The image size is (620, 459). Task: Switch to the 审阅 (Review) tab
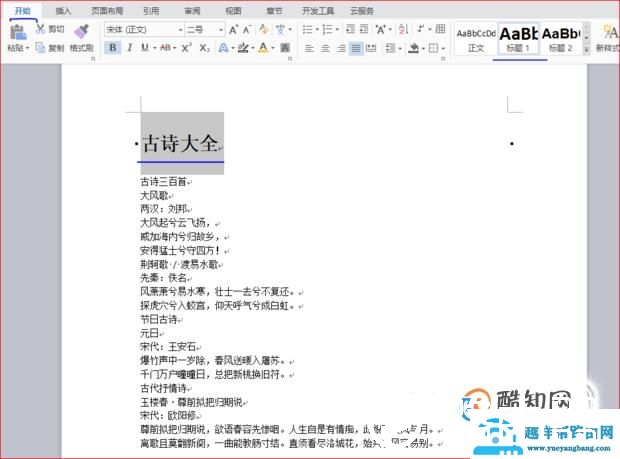click(192, 11)
